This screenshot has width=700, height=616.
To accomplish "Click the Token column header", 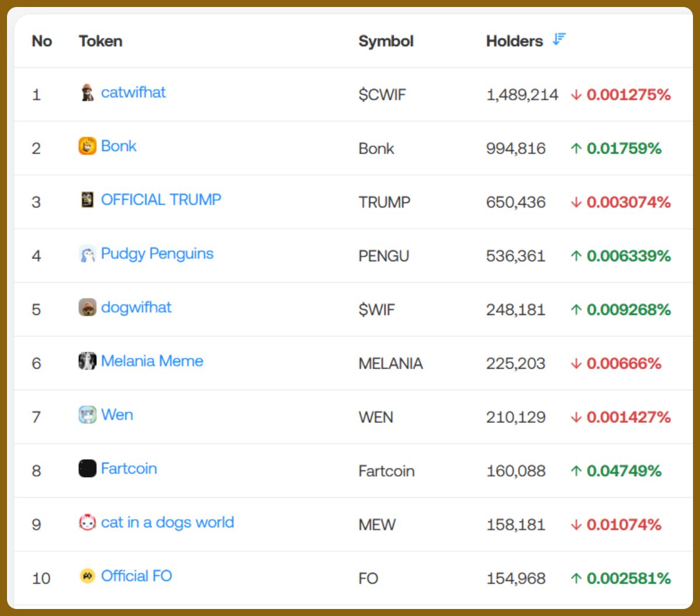I will (x=100, y=41).
